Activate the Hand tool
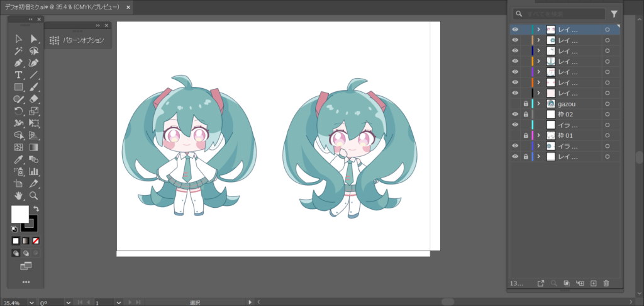This screenshot has width=644, height=306. click(x=19, y=196)
